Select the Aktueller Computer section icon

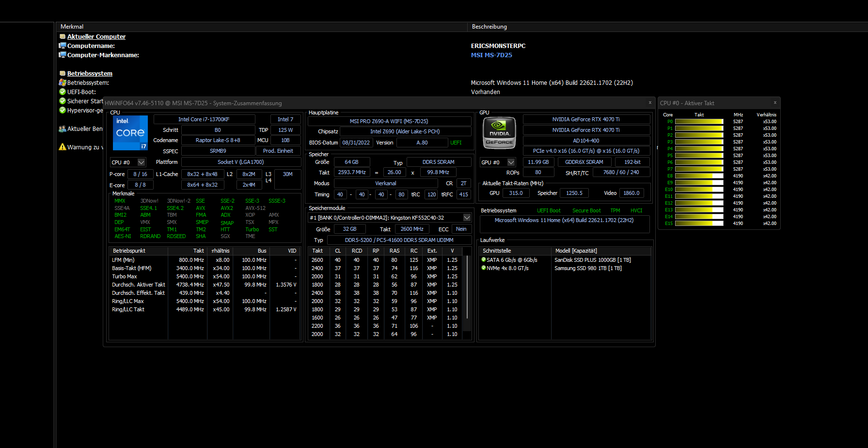[63, 36]
